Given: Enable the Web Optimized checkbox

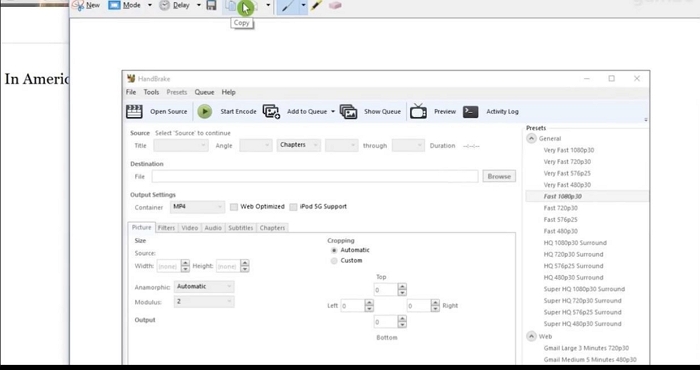Looking at the screenshot, I should (x=233, y=207).
